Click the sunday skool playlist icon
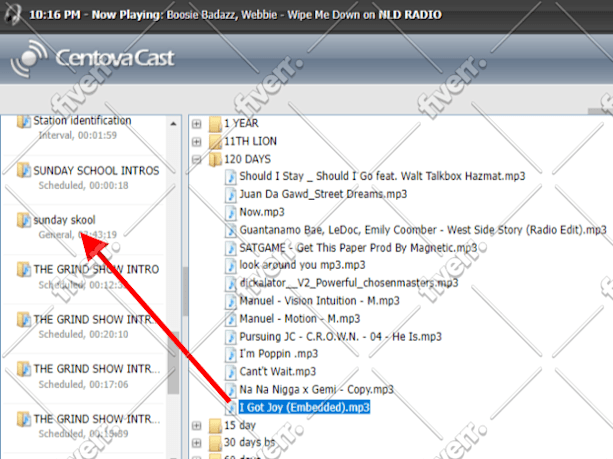The width and height of the screenshot is (613, 459). click(24, 220)
